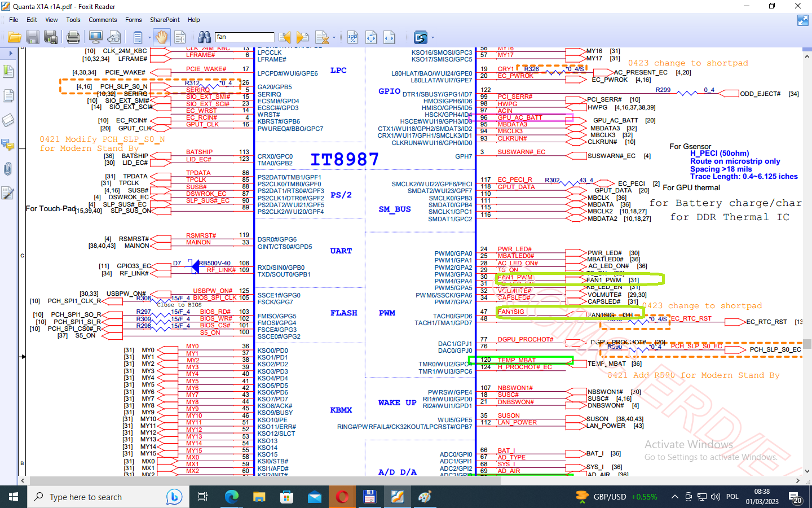Jump to the next search result arrow
The image size is (812, 508).
(303, 38)
